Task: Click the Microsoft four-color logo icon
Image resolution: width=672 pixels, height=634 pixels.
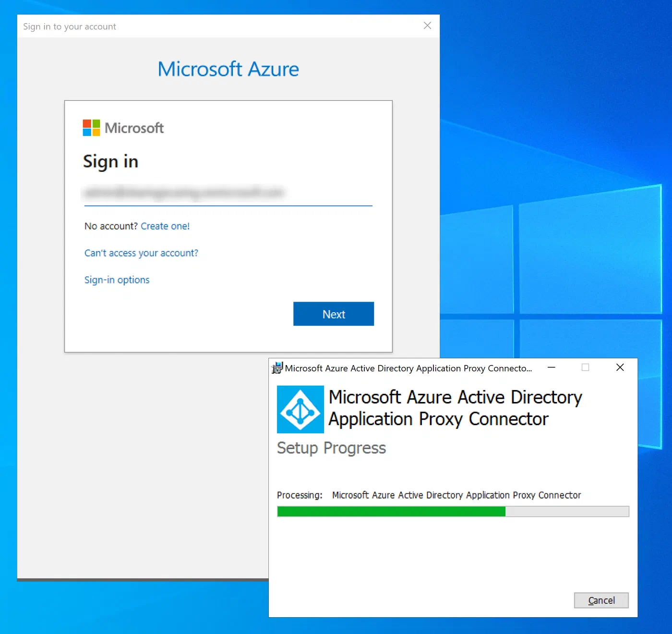Action: (x=91, y=128)
